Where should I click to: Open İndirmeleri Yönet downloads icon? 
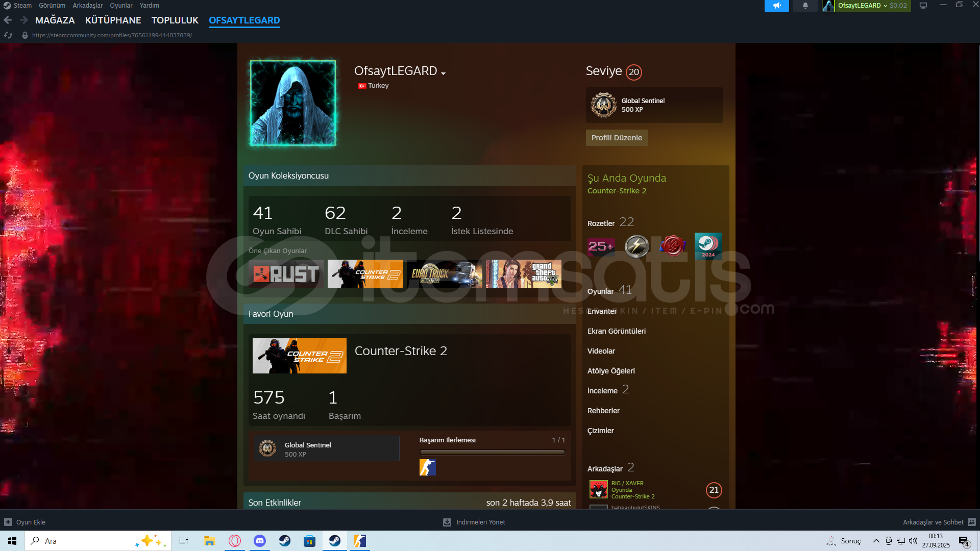pos(447,522)
